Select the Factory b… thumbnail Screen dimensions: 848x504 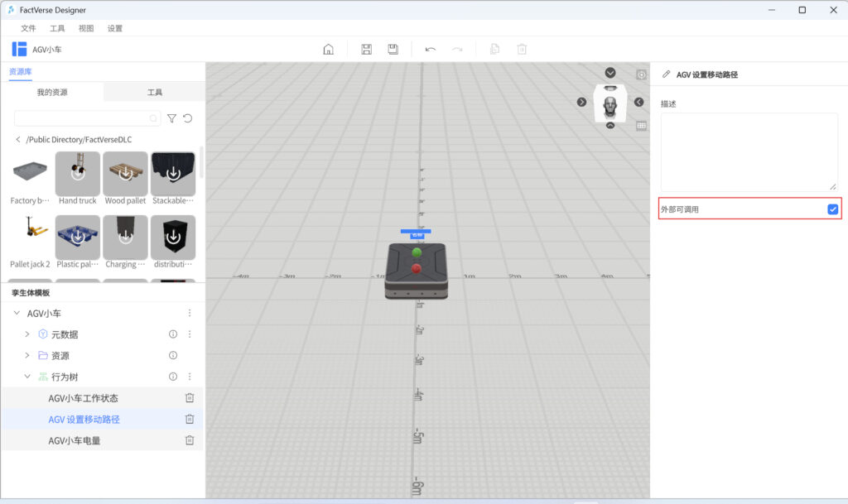pyautogui.click(x=31, y=173)
